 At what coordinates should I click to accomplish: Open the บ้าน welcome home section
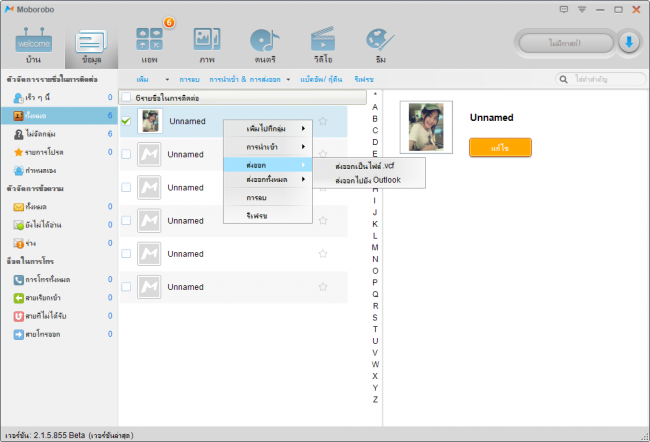[x=34, y=46]
